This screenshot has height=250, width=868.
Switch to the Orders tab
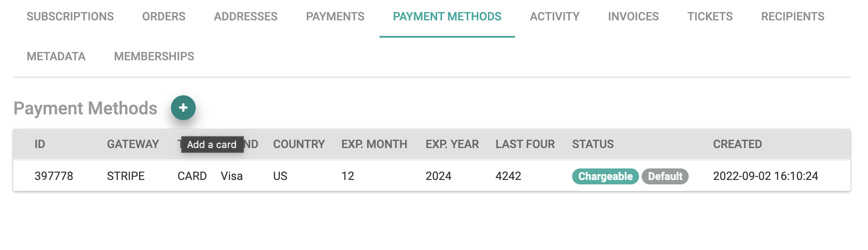pyautogui.click(x=164, y=17)
